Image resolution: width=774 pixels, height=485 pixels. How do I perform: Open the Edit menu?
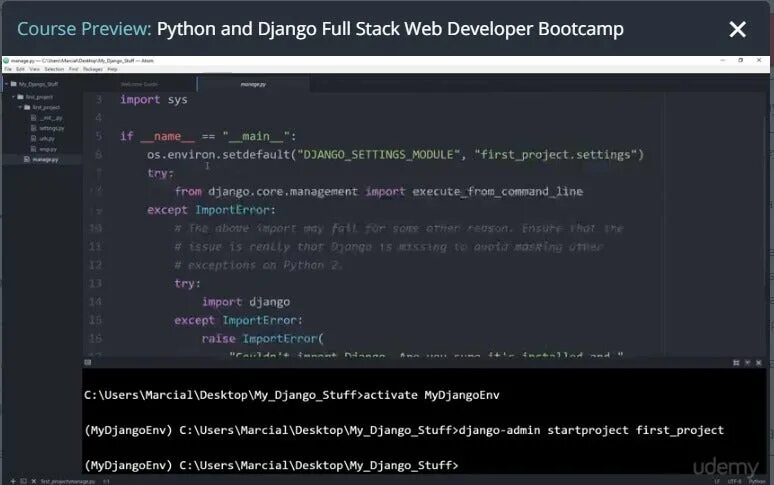[20, 69]
